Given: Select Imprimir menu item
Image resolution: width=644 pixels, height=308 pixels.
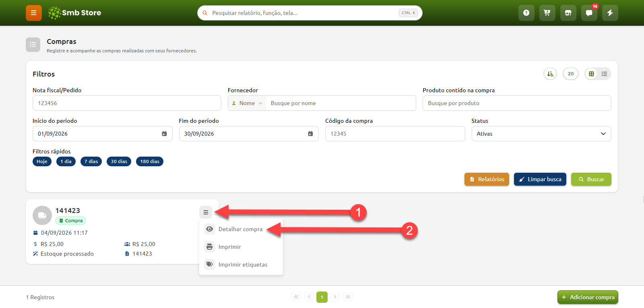Looking at the screenshot, I should [241, 247].
